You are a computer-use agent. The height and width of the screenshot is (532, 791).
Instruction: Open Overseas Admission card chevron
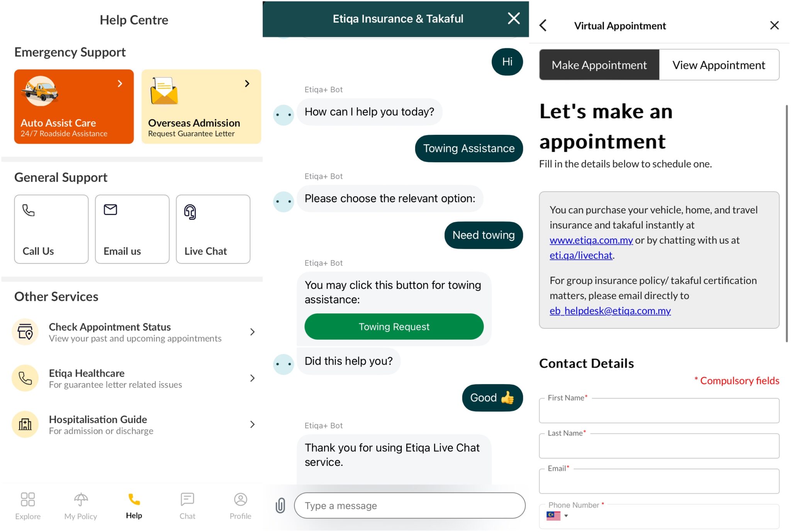(247, 83)
